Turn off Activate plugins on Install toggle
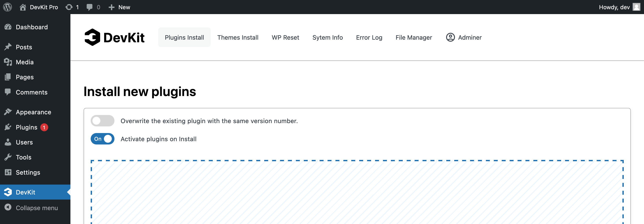644x224 pixels. click(x=103, y=139)
